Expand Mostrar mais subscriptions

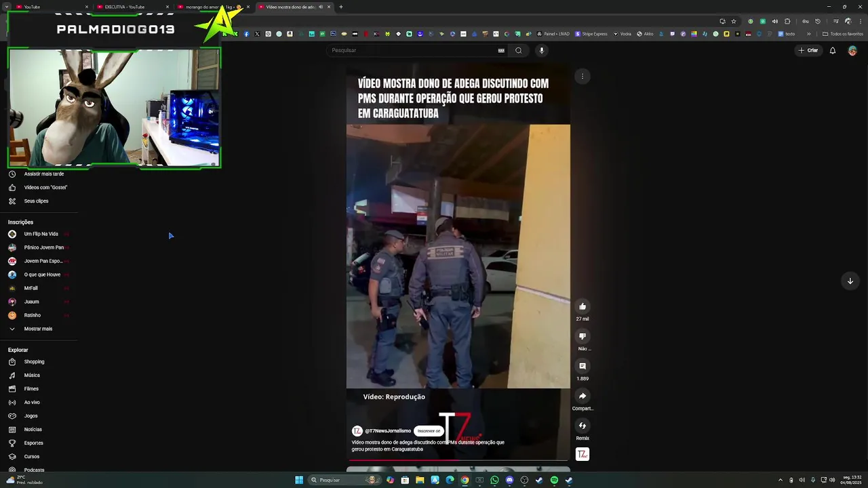pos(39,329)
